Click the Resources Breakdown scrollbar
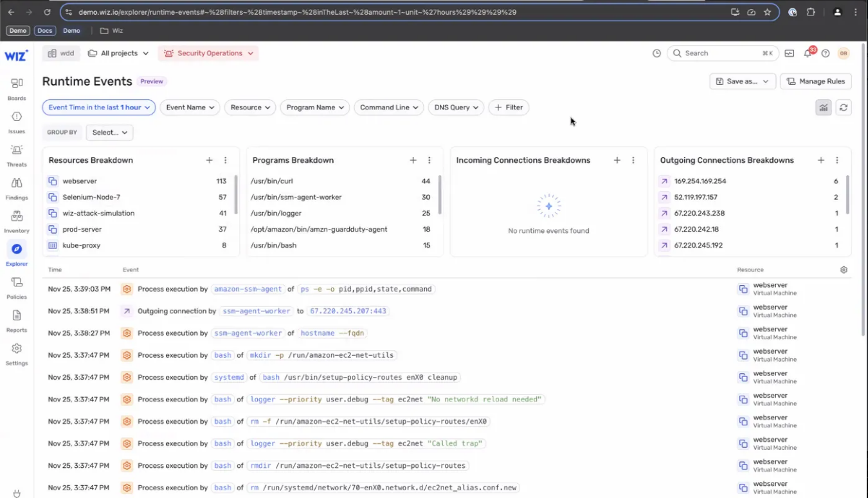This screenshot has height=498, width=868. coord(235,195)
